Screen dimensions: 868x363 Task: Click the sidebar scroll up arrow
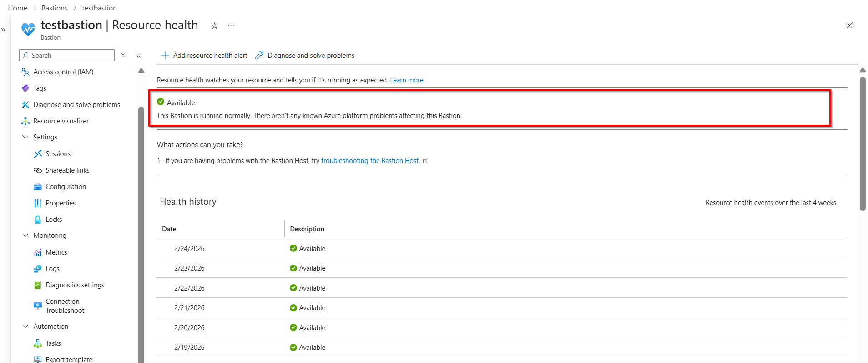point(141,71)
